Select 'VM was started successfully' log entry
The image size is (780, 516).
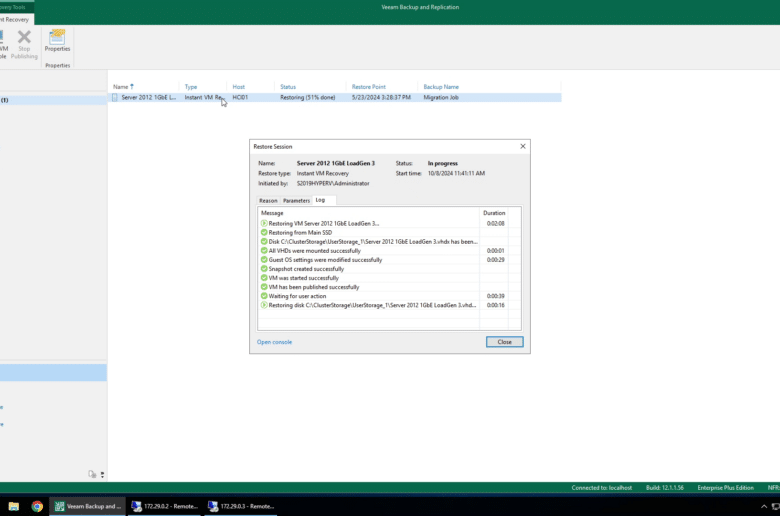[x=390, y=278]
